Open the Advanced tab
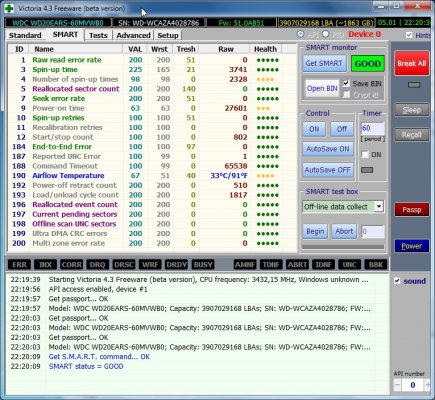 (x=133, y=35)
